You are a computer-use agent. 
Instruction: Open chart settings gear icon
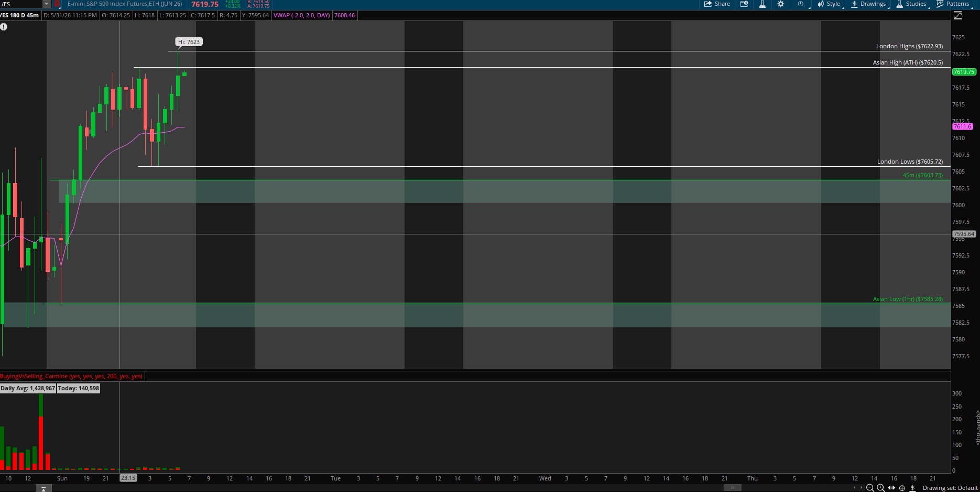tap(780, 4)
